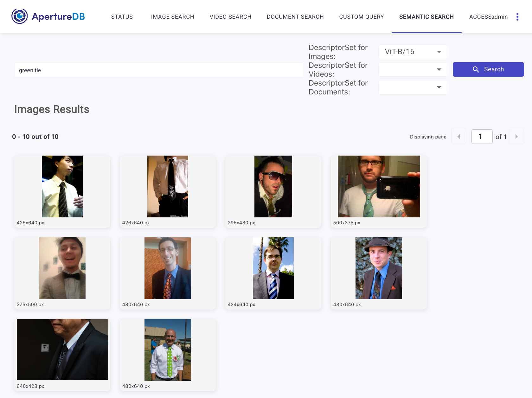
Task: Switch to the Status tab
Action: pos(122,17)
